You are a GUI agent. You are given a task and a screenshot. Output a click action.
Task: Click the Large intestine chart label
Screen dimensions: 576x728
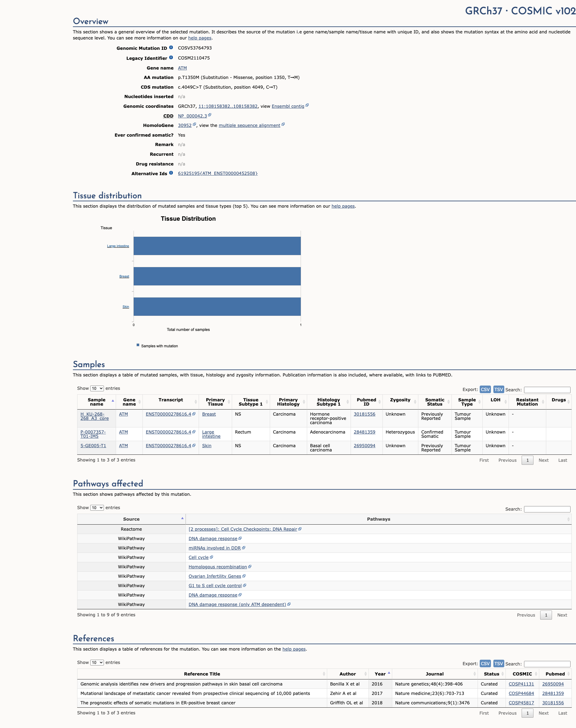(x=118, y=246)
